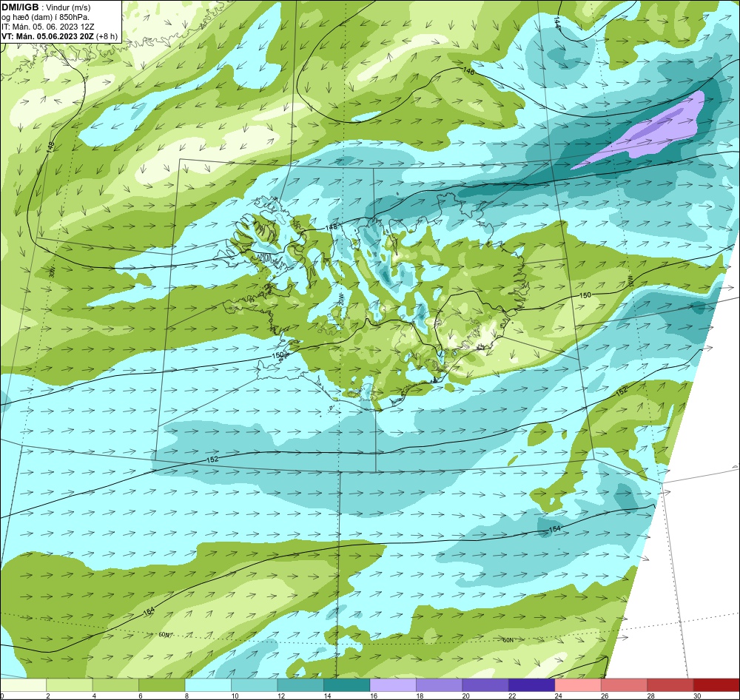This screenshot has width=740, height=700.
Task: Click the subtitle 'og hæð (dam) í 850hPa.'
Action: click(45, 18)
